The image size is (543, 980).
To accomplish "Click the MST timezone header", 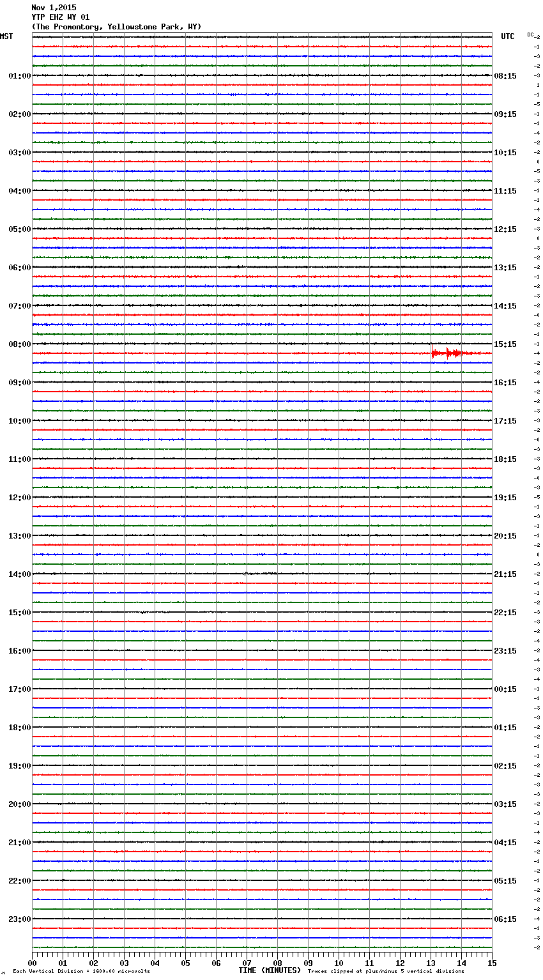I will tap(6, 36).
